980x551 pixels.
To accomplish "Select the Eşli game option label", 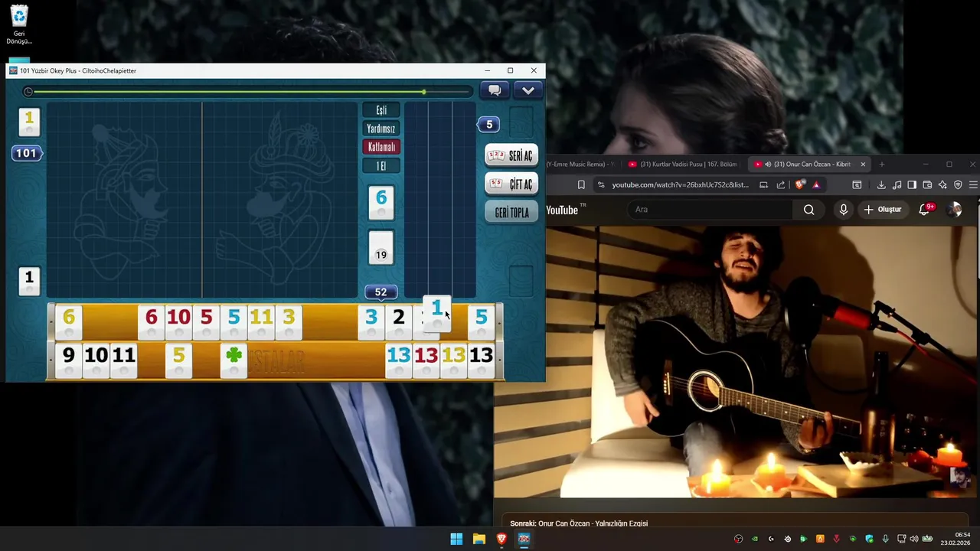I will click(381, 110).
